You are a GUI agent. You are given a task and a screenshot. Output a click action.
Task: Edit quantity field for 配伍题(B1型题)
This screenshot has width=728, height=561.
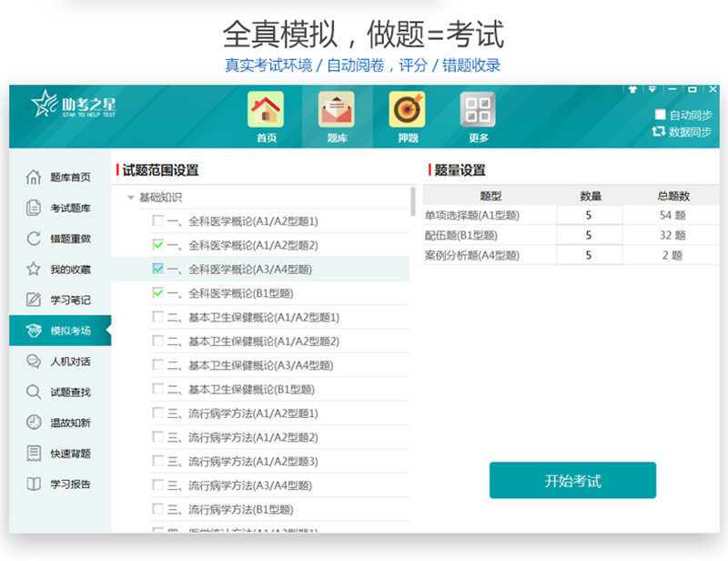(589, 235)
